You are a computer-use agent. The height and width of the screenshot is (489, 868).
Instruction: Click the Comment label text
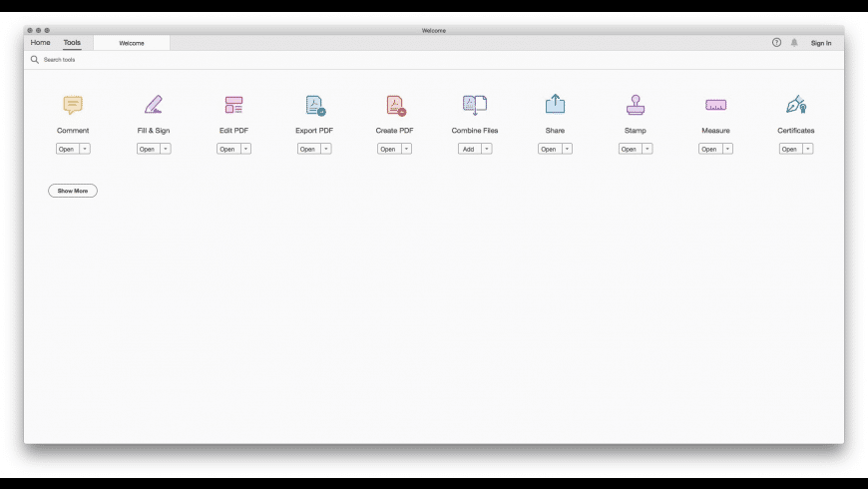coord(73,130)
